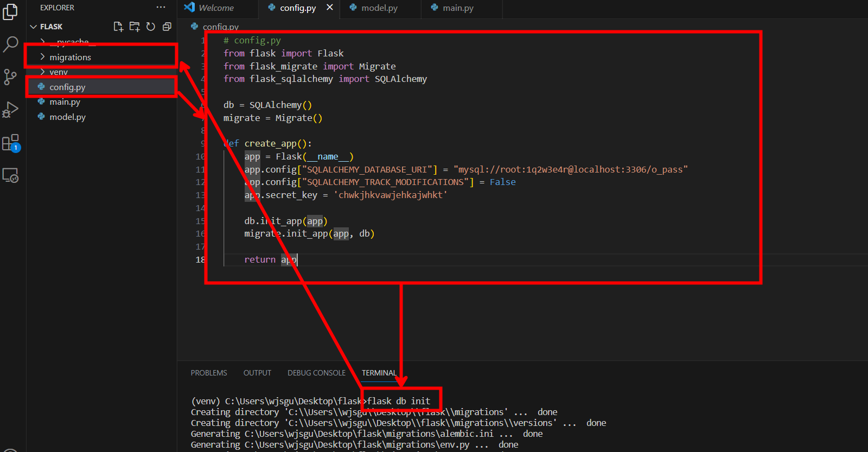Switch to the model.py editor tab
Image resolution: width=868 pixels, height=452 pixels.
(380, 8)
